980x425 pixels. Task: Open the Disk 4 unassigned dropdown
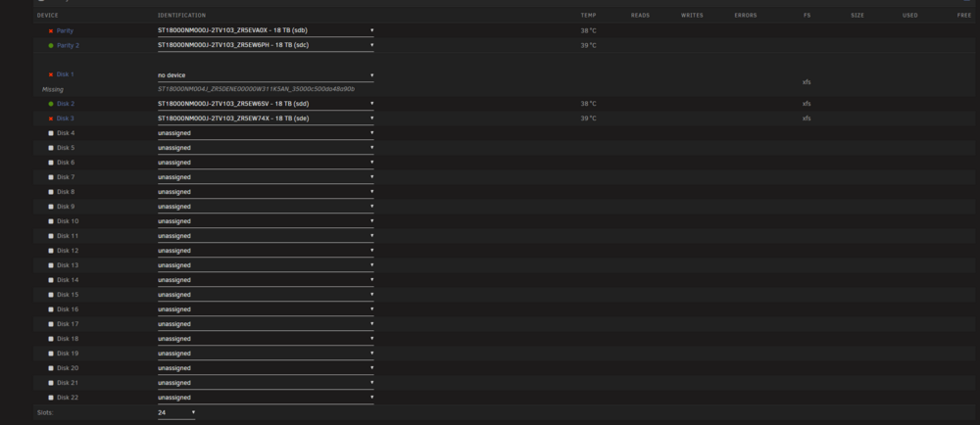[x=266, y=133]
